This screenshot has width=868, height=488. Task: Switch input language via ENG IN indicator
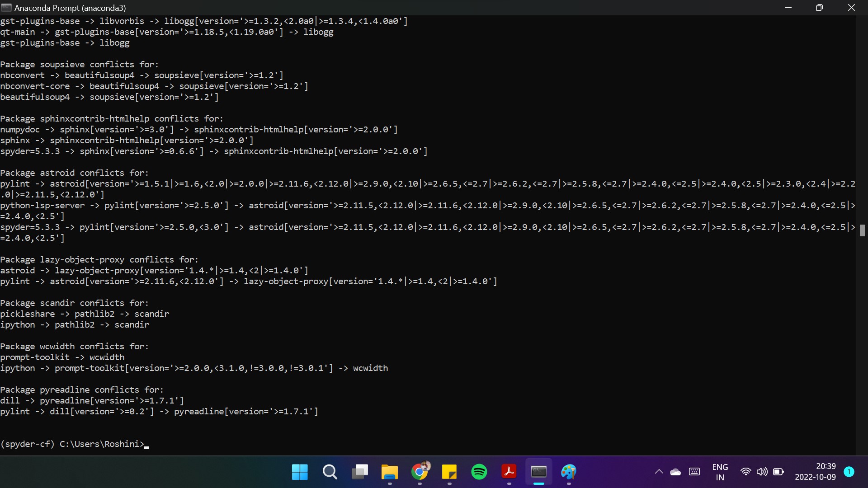720,472
